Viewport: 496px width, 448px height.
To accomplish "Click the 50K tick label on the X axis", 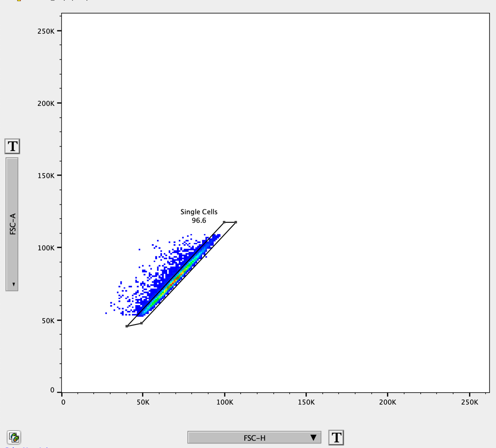I will tap(144, 403).
